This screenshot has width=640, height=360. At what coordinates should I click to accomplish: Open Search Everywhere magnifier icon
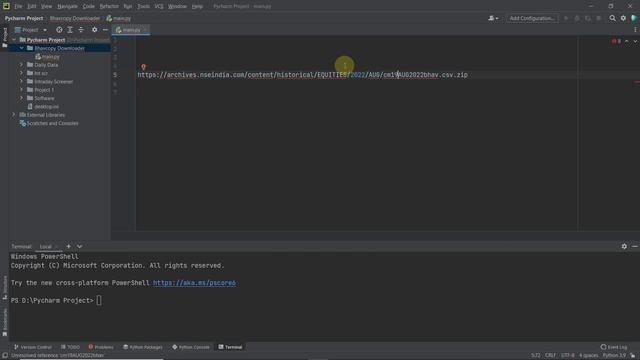[612, 18]
